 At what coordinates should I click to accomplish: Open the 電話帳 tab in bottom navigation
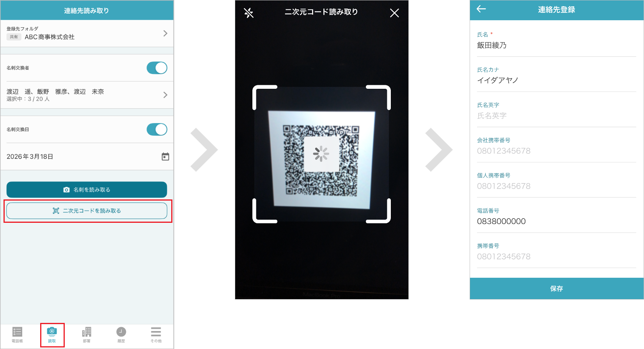coord(17,335)
